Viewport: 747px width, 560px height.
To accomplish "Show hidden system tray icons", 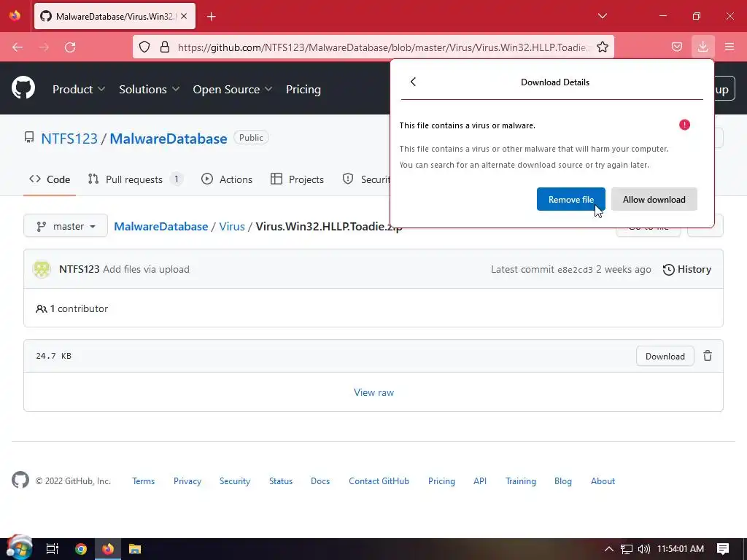I will coord(609,548).
